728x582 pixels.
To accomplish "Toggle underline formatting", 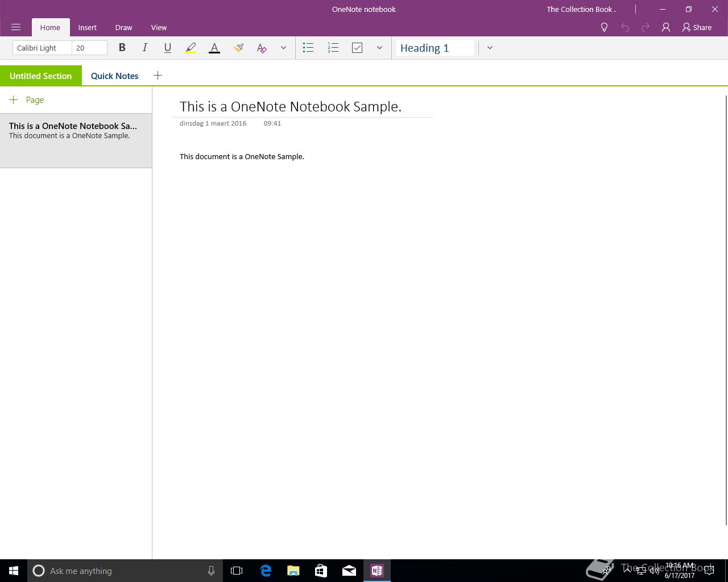I will click(167, 48).
